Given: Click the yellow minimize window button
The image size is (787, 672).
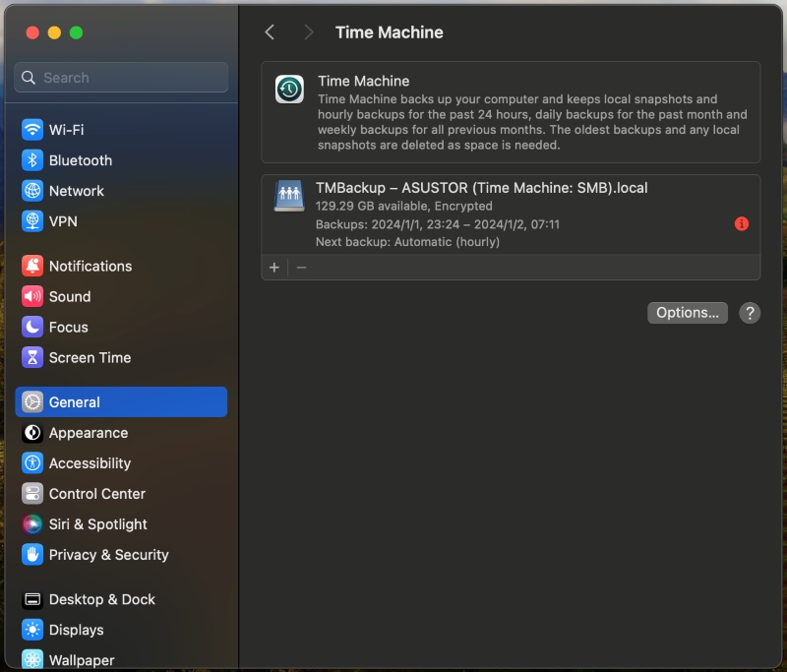Looking at the screenshot, I should pos(54,32).
